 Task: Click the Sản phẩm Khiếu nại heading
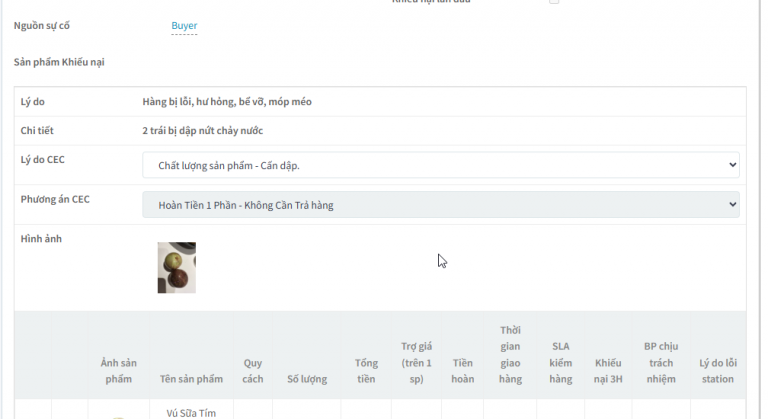click(59, 62)
